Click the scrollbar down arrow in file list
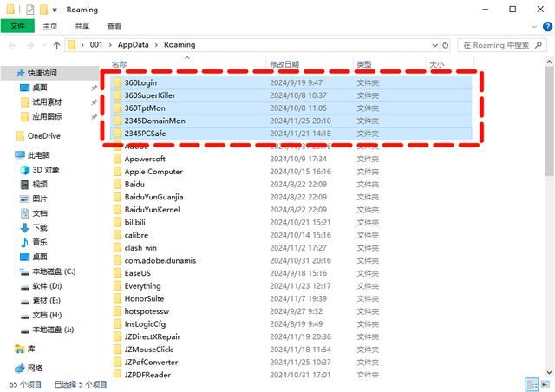Screen dimensions: 555x392 tap(546, 371)
